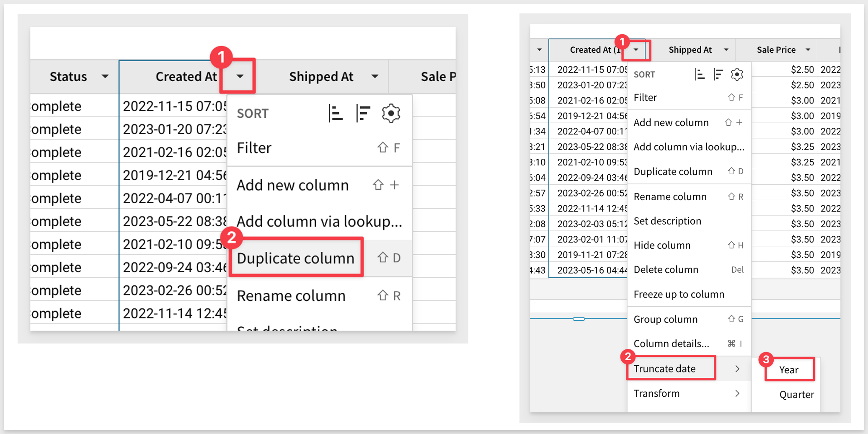This screenshot has width=868, height=434.
Task: Open Shipped At dropdown in left table
Action: (375, 76)
